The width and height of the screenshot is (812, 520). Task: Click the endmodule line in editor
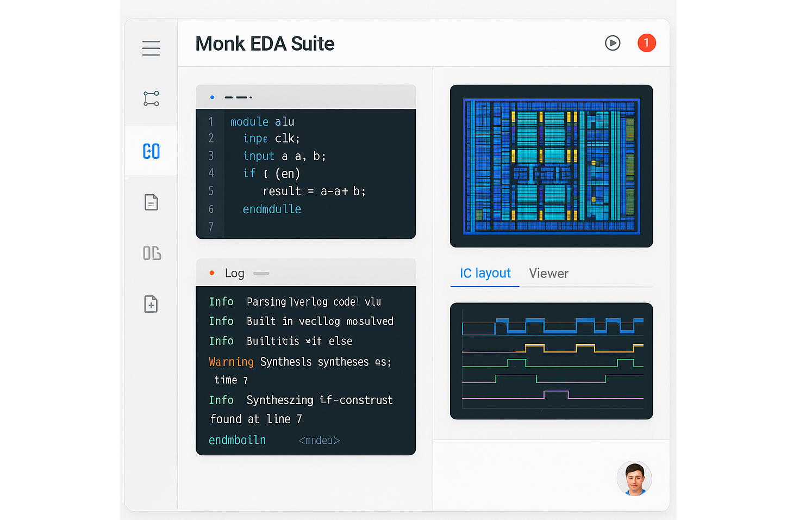point(272,209)
